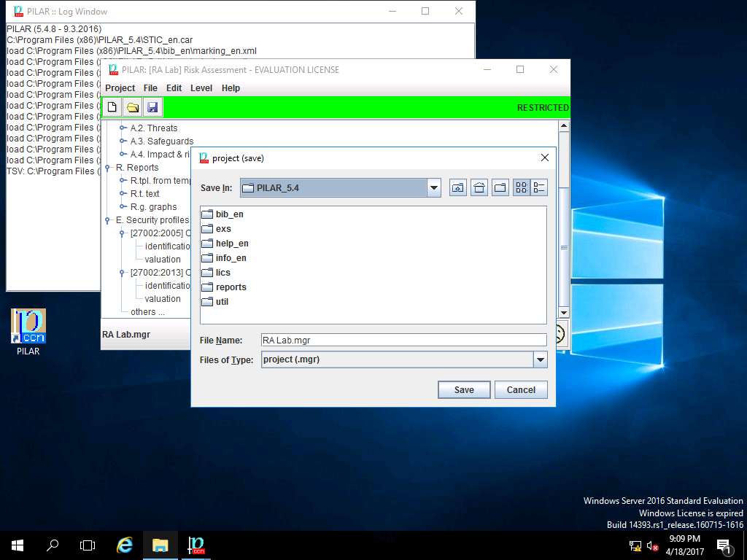Open the PILAR desktop shortcut icon
Screen dimensions: 747x560
28,332
